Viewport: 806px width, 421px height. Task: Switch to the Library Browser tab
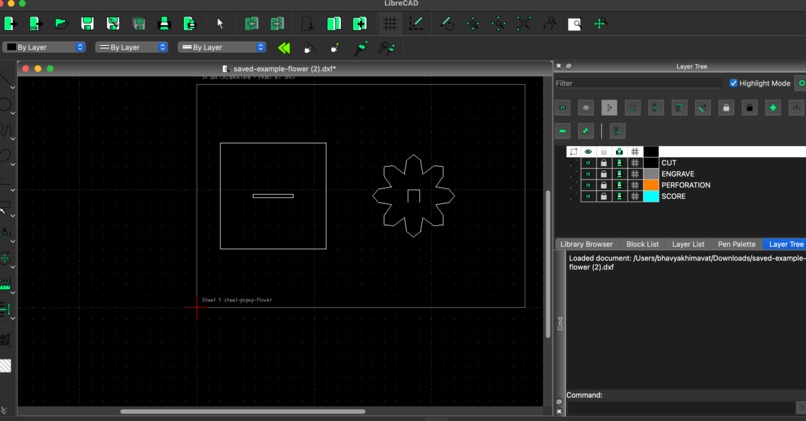[587, 244]
